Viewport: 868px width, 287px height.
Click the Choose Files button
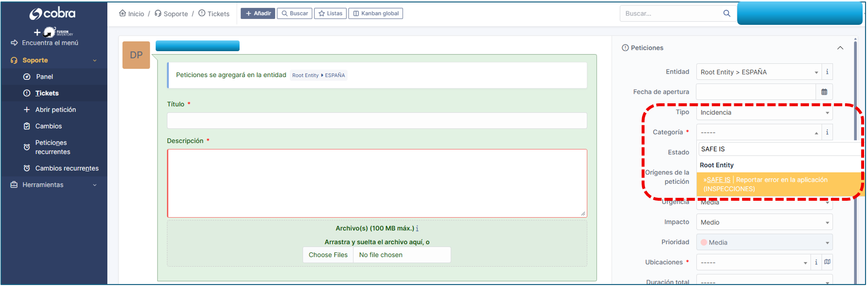tap(328, 255)
